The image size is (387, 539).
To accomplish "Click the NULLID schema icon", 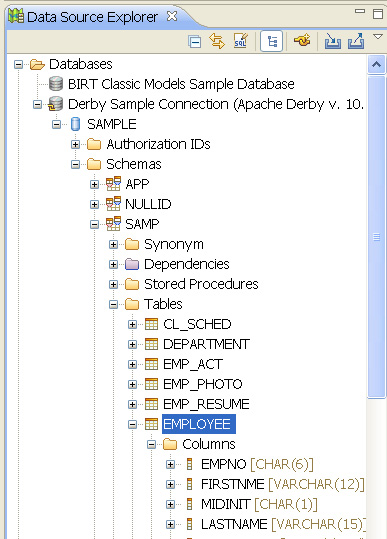I will pos(113,204).
